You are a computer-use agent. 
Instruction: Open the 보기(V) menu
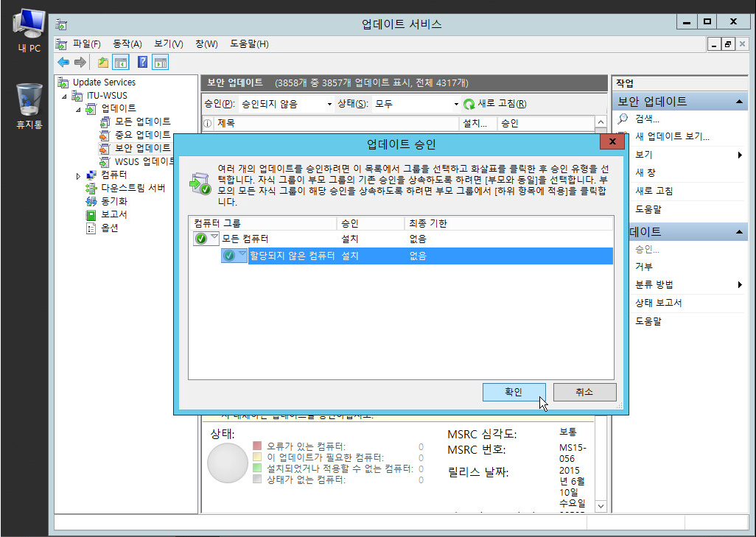pos(168,44)
